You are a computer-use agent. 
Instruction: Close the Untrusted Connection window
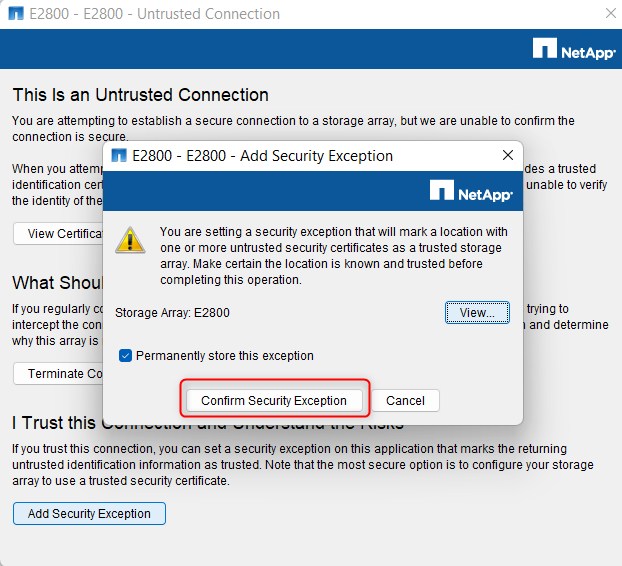611,13
